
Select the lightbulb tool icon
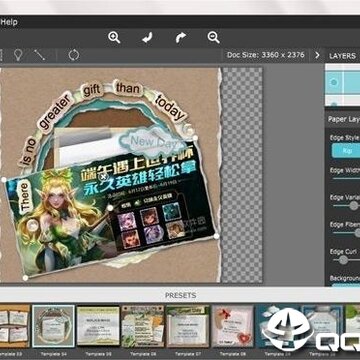click(x=18, y=55)
